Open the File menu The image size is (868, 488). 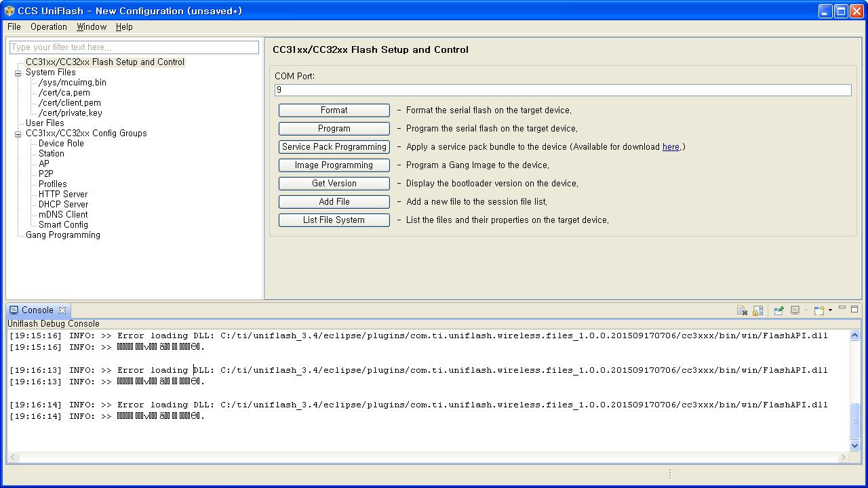click(14, 27)
